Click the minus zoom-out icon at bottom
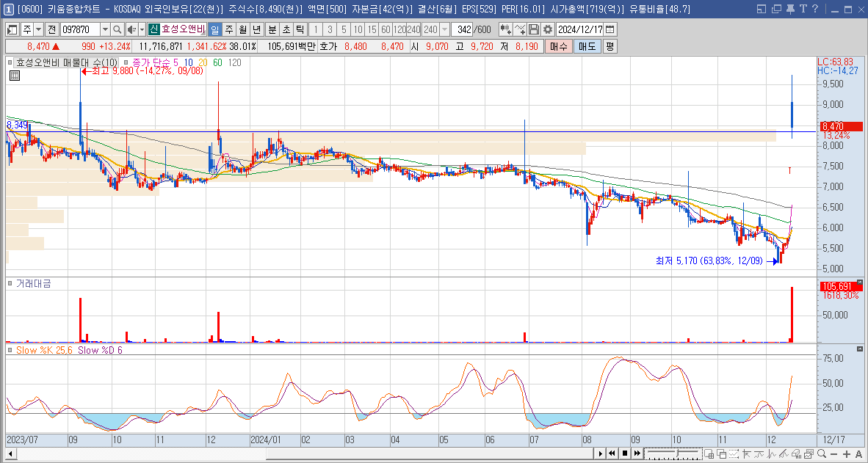Screen dimensions: 868x463 [x=833, y=454]
